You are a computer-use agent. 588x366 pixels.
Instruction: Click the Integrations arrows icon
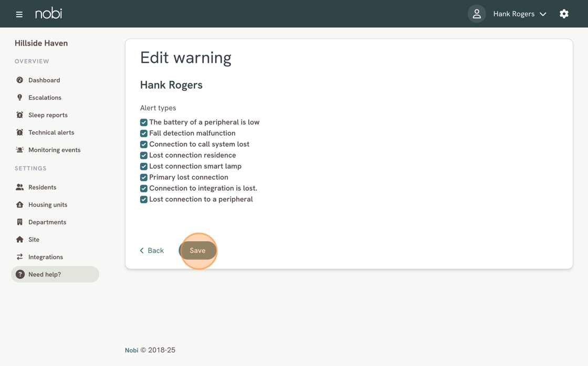click(20, 256)
